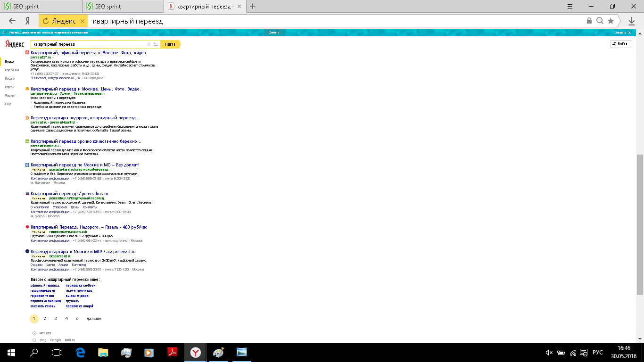Click dark blue circle favicon of arz-pereezd ad
The image size is (644, 362).
click(x=27, y=252)
